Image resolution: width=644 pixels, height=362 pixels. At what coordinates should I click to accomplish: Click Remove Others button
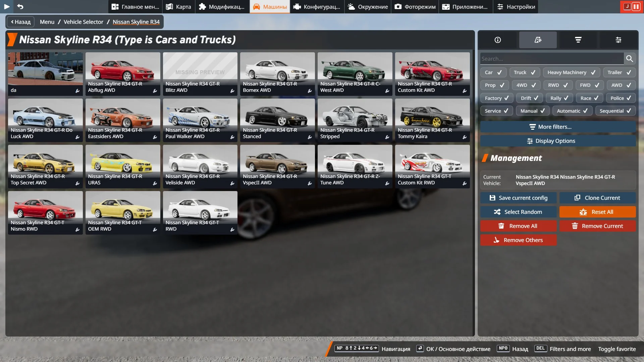[518, 240]
